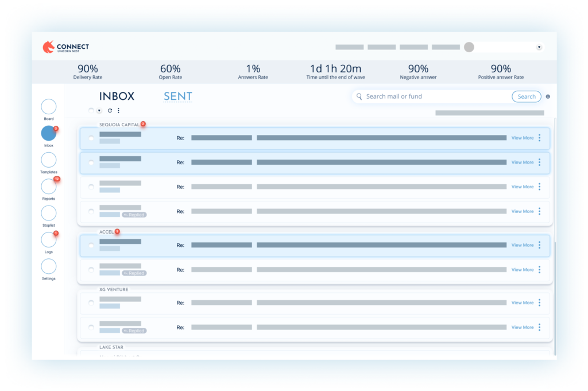The width and height of the screenshot is (588, 391).
Task: Select third Sequoia Capital email checkbox
Action: click(91, 187)
